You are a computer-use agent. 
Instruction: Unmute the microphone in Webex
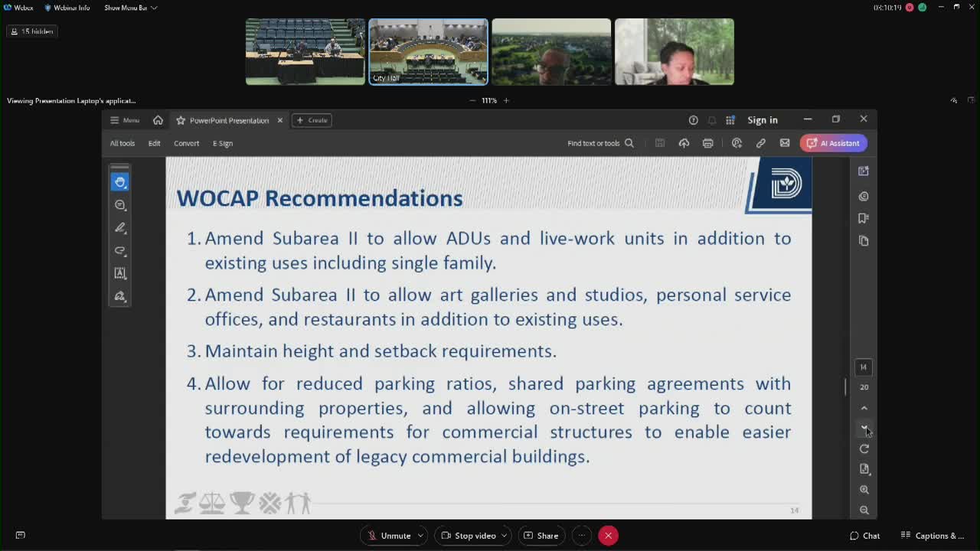point(389,536)
